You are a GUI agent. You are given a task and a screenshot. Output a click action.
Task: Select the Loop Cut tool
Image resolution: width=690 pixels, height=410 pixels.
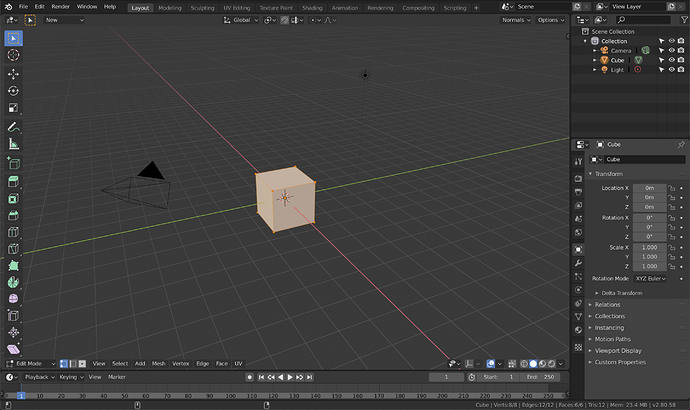14,232
